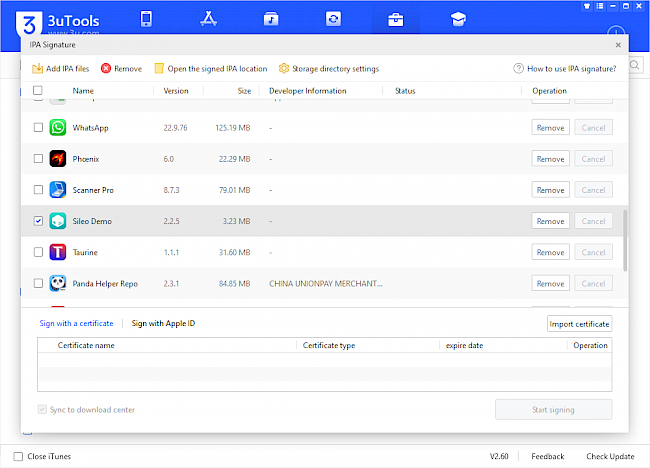The height and width of the screenshot is (468, 650).
Task: Sort by Size column header
Action: pos(244,91)
